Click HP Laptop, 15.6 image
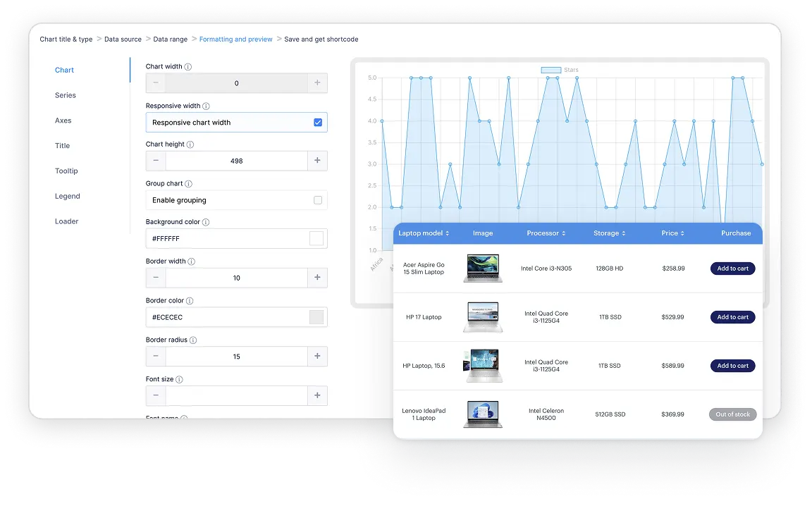Screen dimensions: 812x506 point(483,366)
